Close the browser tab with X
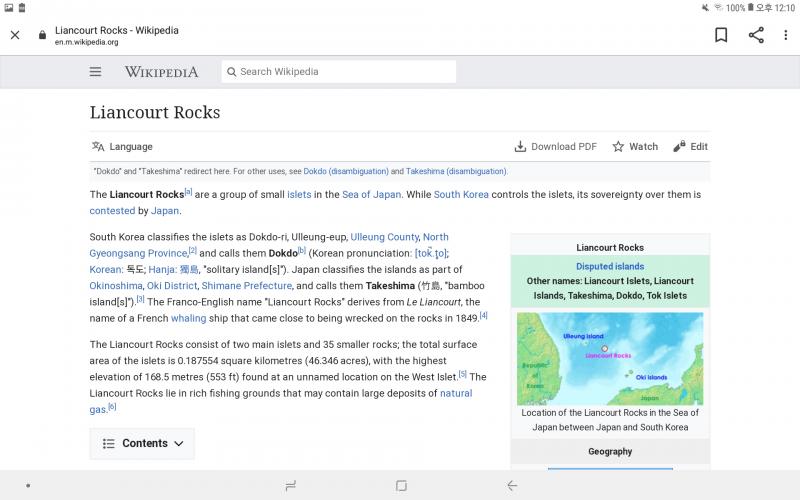Image resolution: width=800 pixels, height=500 pixels. pos(15,35)
